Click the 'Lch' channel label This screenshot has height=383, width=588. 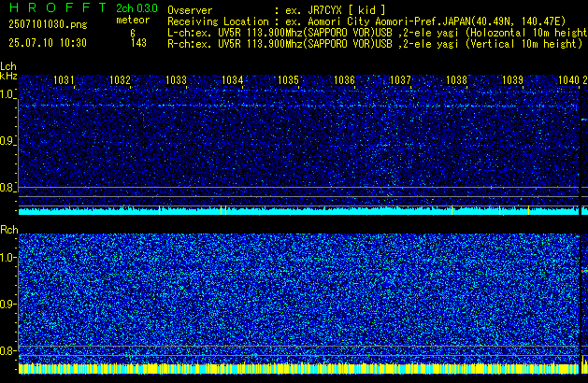point(8,66)
